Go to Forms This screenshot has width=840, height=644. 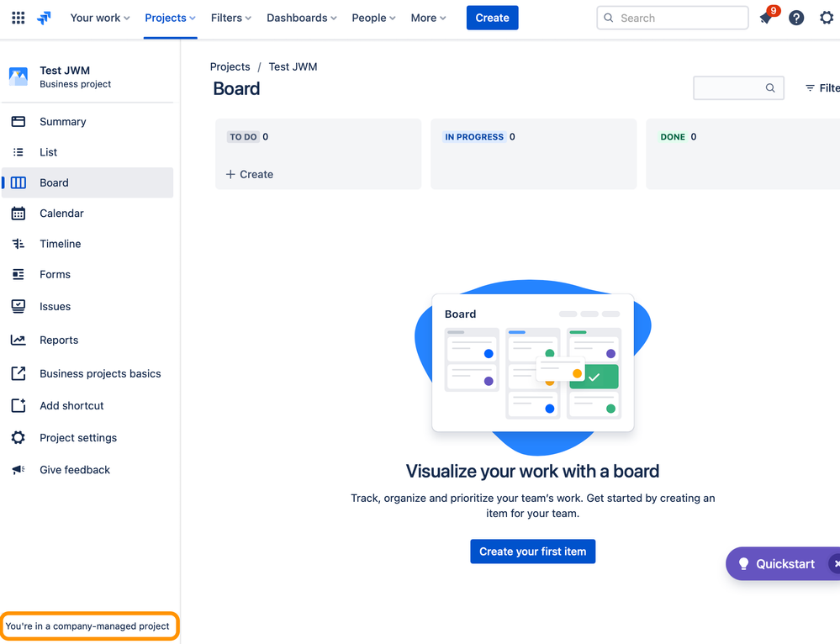(87, 274)
